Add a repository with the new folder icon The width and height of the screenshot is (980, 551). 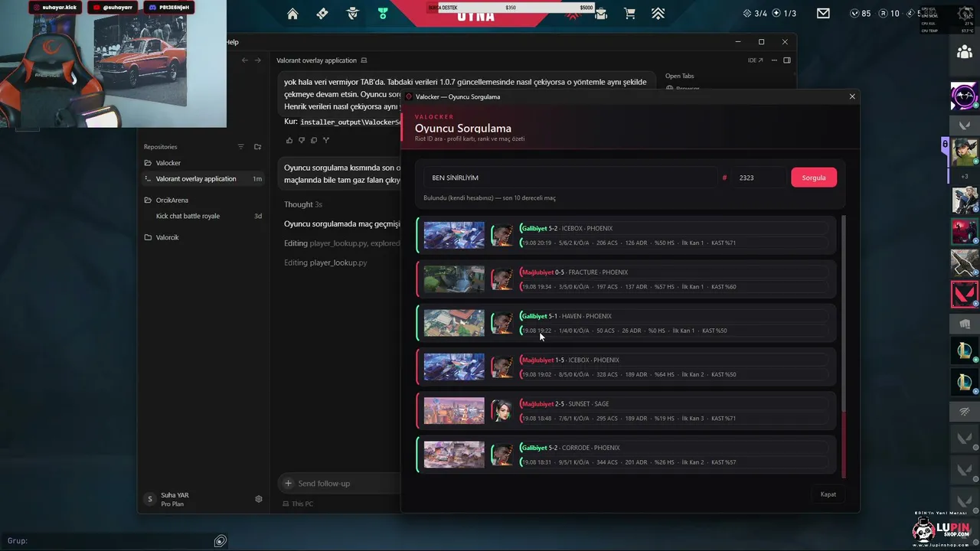point(257,147)
